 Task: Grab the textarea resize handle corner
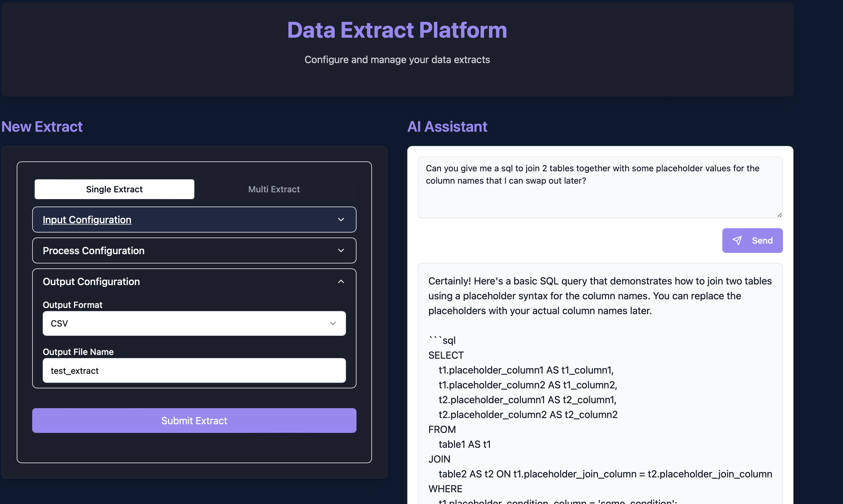pyautogui.click(x=780, y=215)
